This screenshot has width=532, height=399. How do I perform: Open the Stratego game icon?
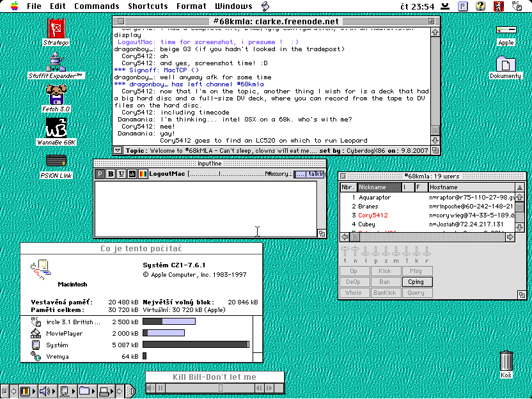pyautogui.click(x=56, y=29)
